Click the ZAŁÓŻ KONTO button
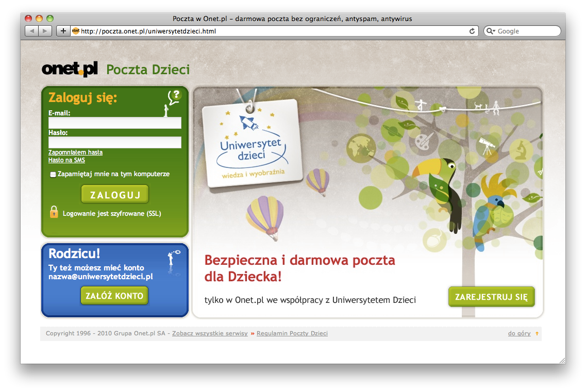The width and height of the screenshot is (586, 392). click(x=114, y=296)
